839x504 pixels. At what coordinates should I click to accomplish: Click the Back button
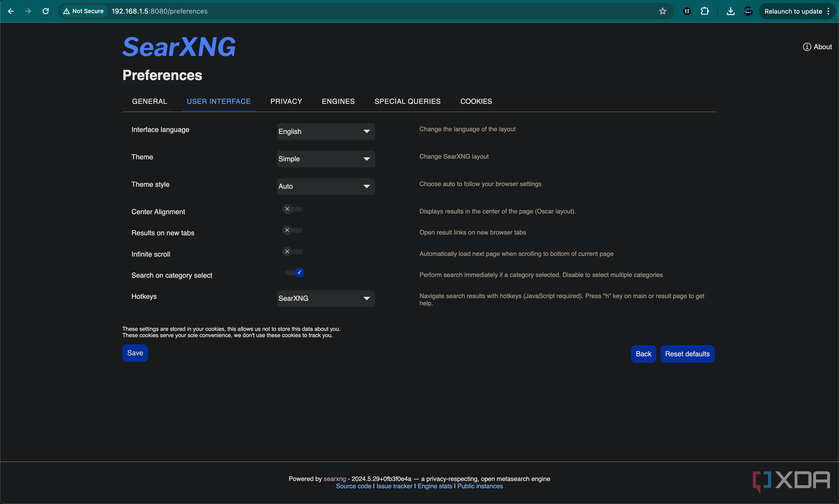click(643, 354)
